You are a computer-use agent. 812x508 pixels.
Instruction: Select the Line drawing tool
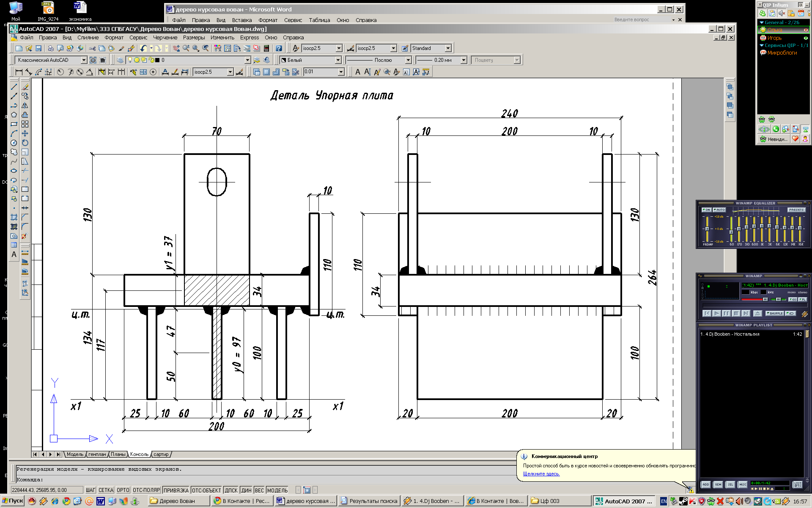[14, 87]
